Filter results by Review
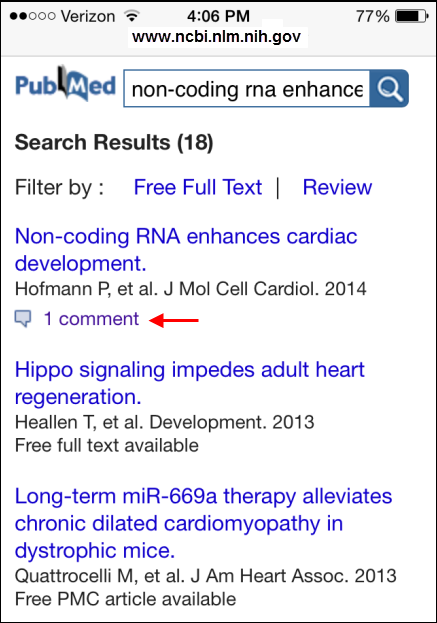 coord(337,187)
